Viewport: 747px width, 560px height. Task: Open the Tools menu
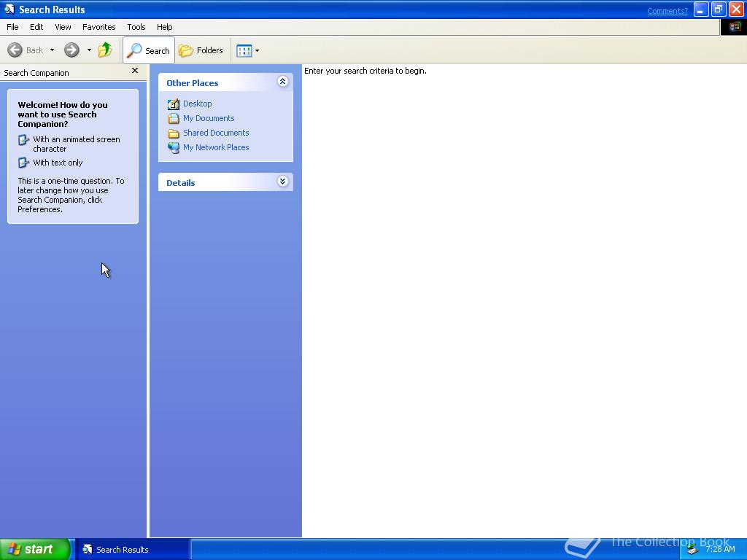click(136, 27)
